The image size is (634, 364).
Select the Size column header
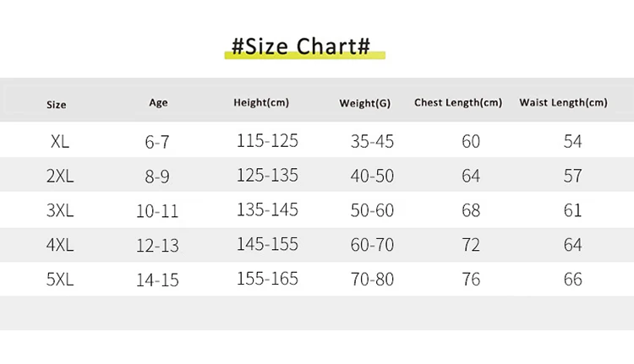[56, 105]
